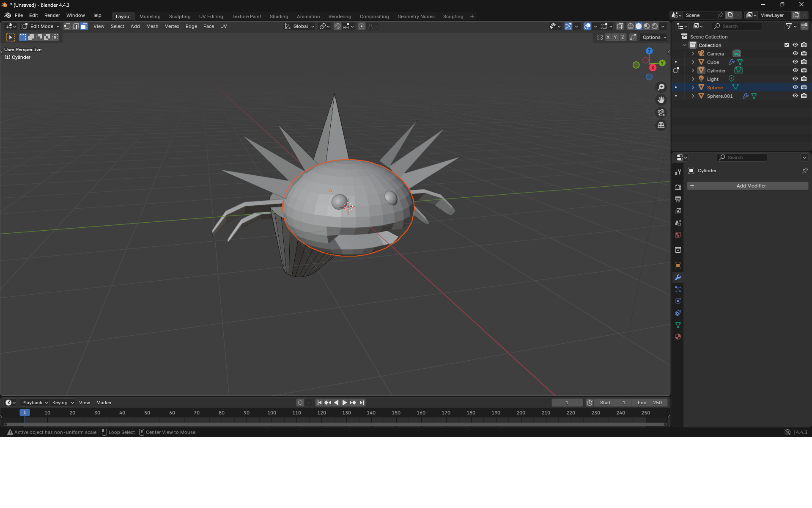Open the Scene properties tab
This screenshot has height=508, width=812.
click(678, 223)
